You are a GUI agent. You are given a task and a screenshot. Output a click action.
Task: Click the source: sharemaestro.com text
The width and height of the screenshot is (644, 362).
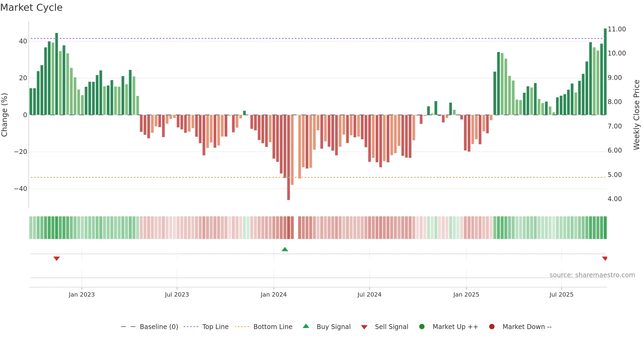(592, 275)
